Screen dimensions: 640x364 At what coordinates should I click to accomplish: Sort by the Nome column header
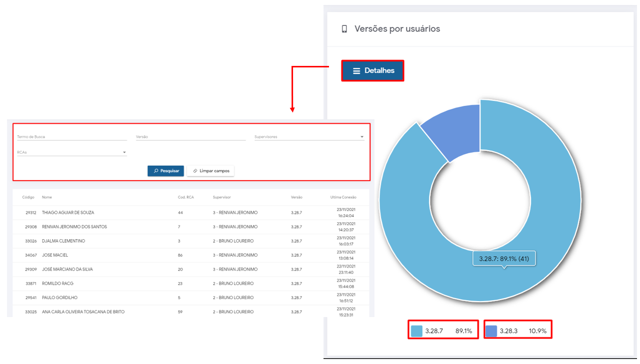47,197
